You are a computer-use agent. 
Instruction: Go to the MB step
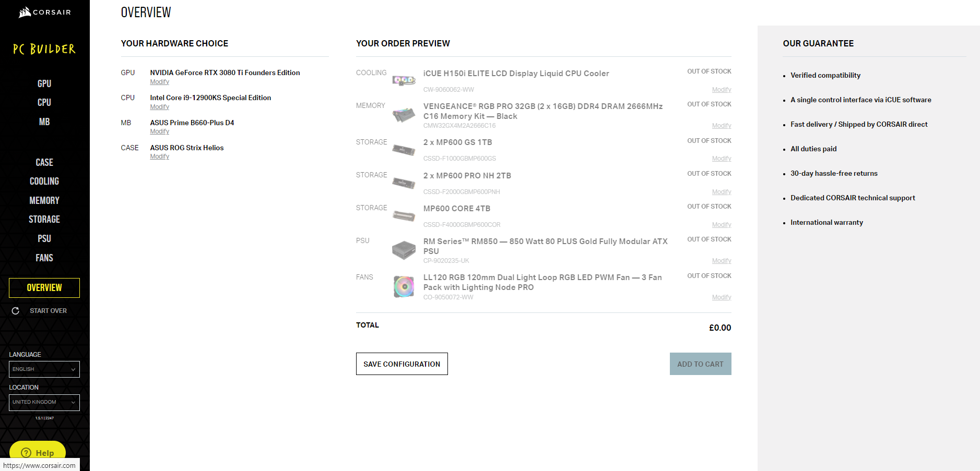tap(44, 122)
